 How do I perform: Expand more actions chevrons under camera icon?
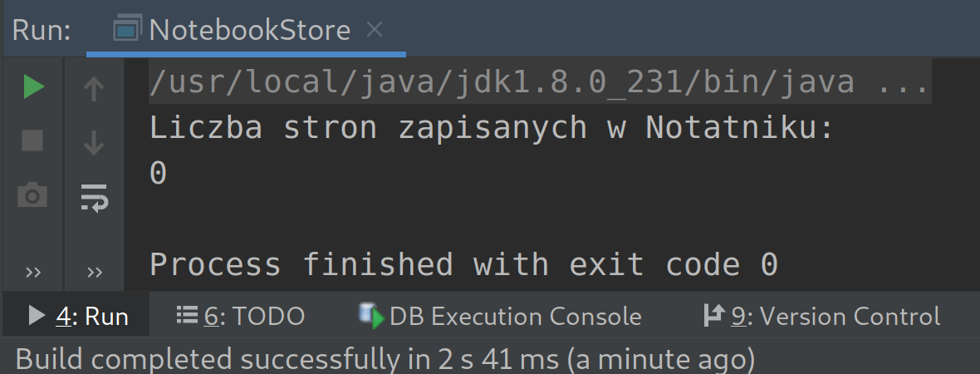pyautogui.click(x=33, y=273)
